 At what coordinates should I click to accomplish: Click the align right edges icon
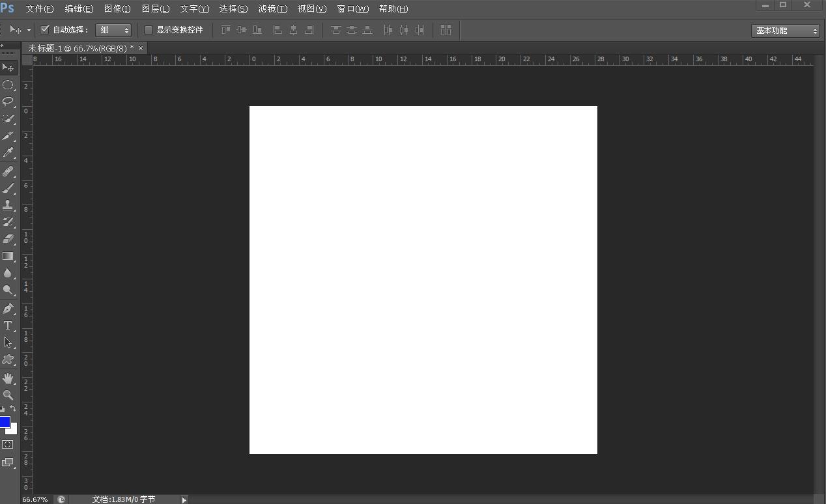pos(309,30)
